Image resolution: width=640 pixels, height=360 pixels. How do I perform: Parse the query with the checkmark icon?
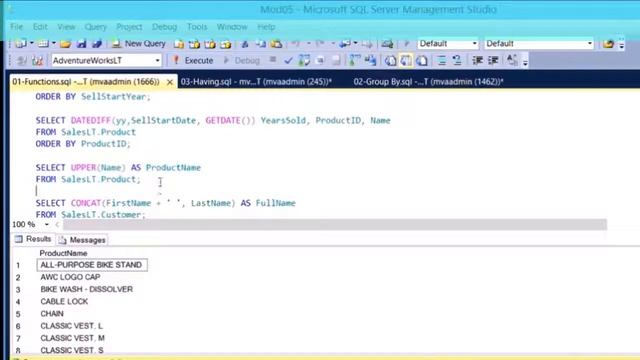(x=288, y=60)
